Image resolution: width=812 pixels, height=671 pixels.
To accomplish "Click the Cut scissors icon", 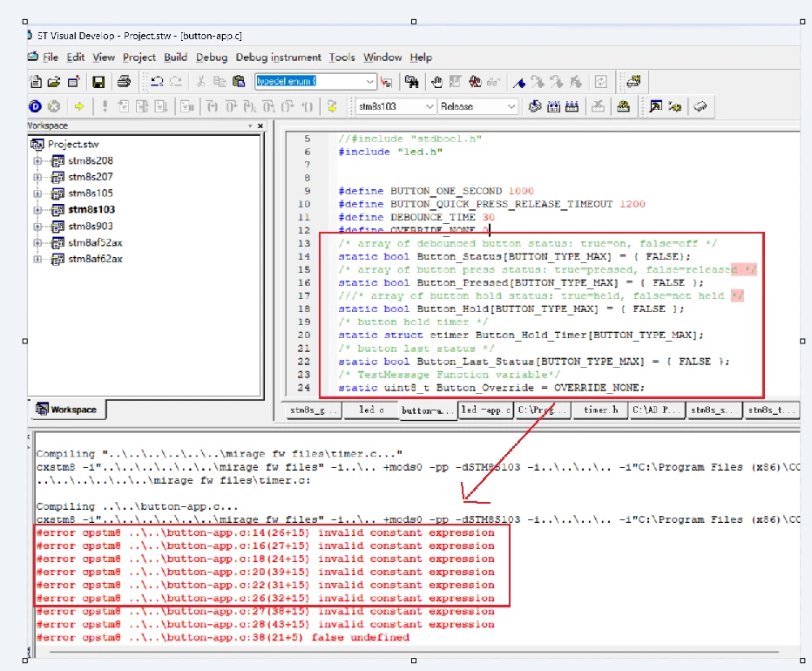I will [x=201, y=81].
